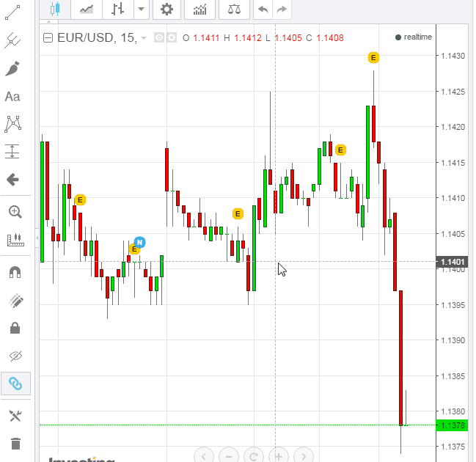This screenshot has height=462, width=476.
Task: Click the 1.1401 crosshair price label
Action: 453,262
